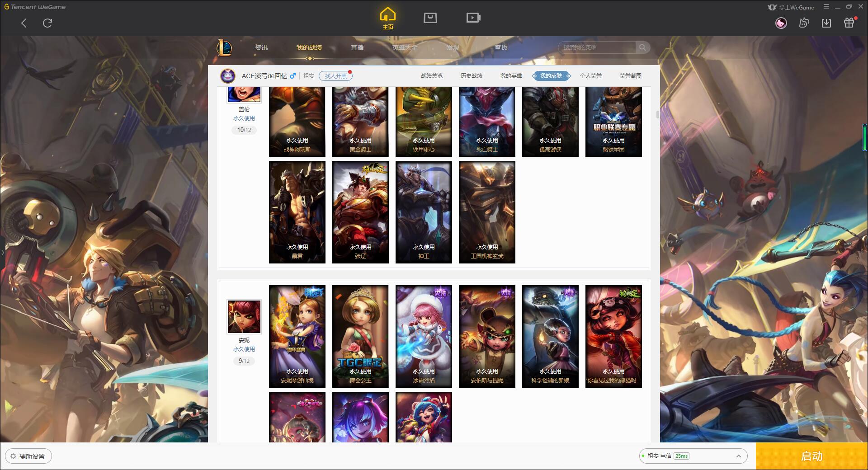The image size is (868, 470).
Task: Select the 安妮 champion portrait
Action: (244, 317)
